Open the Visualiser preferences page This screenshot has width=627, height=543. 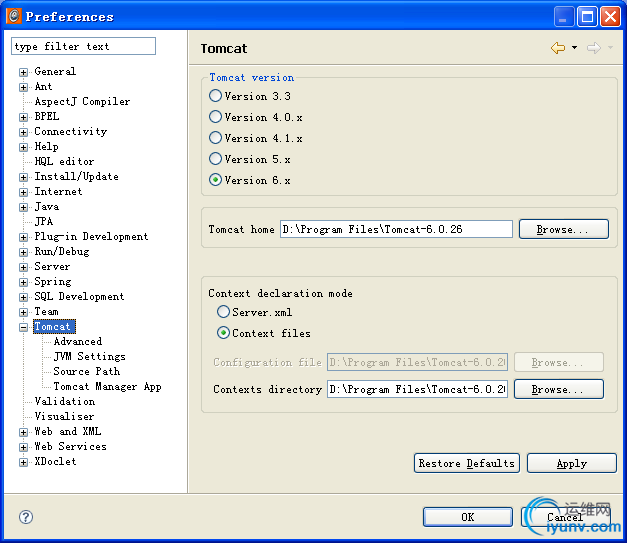click(64, 416)
